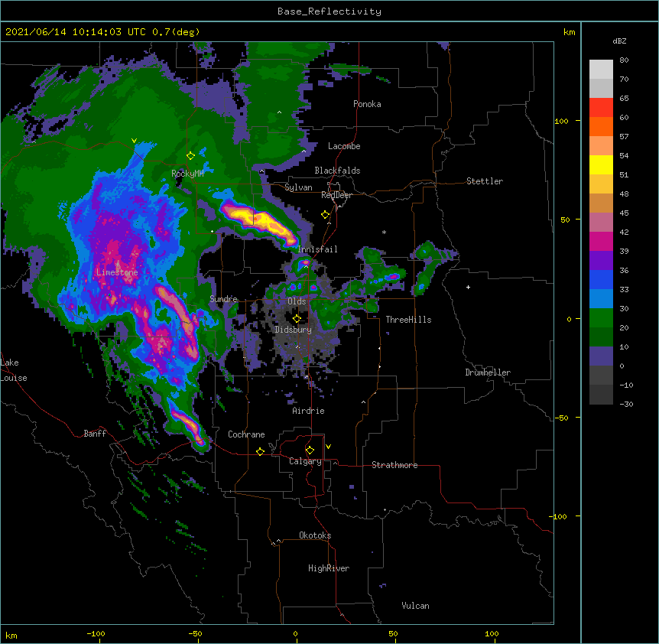Select the Base_Reflectivity title

[329, 11]
